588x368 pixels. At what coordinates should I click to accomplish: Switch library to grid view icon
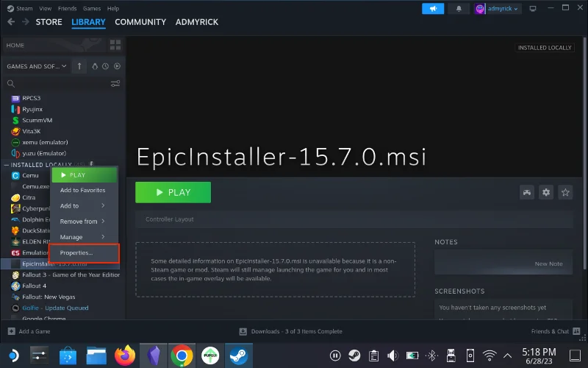pyautogui.click(x=115, y=45)
